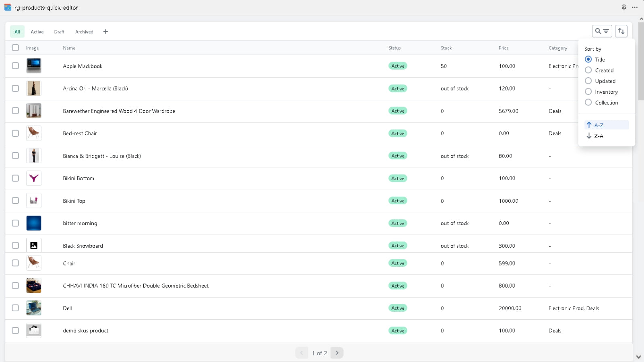Open the Dell product name
The height and width of the screenshot is (362, 644).
click(67, 309)
